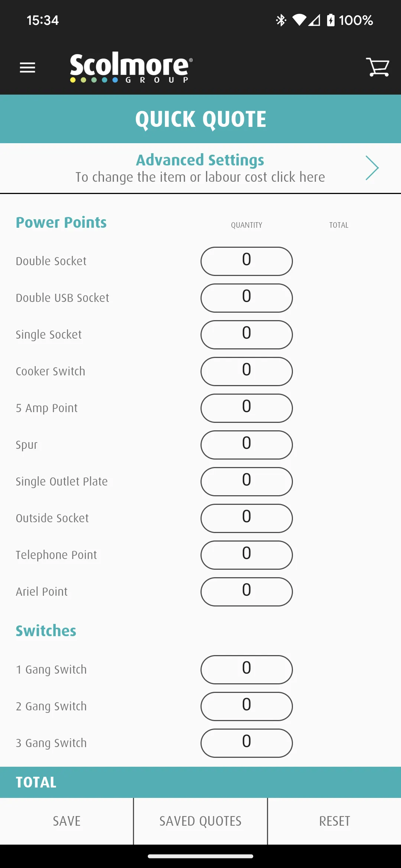401x868 pixels.
Task: Select the Outside Socket quantity field
Action: [x=247, y=518]
